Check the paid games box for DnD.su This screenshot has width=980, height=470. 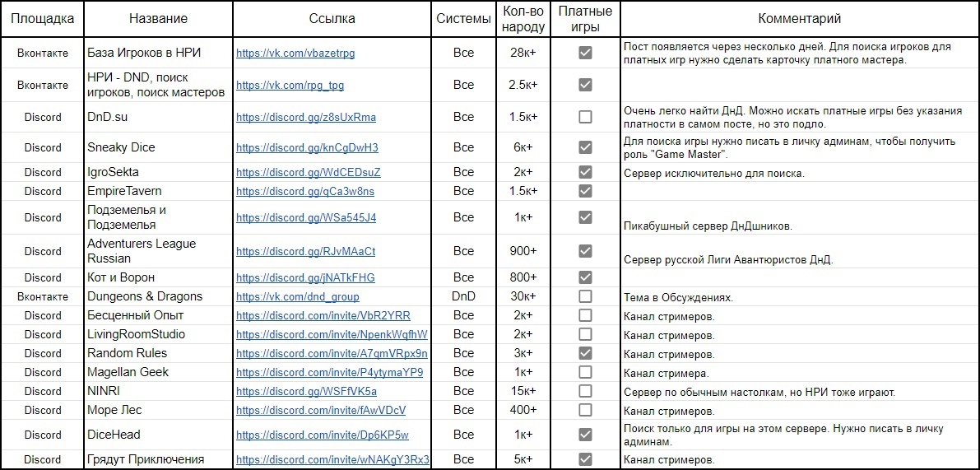click(585, 117)
